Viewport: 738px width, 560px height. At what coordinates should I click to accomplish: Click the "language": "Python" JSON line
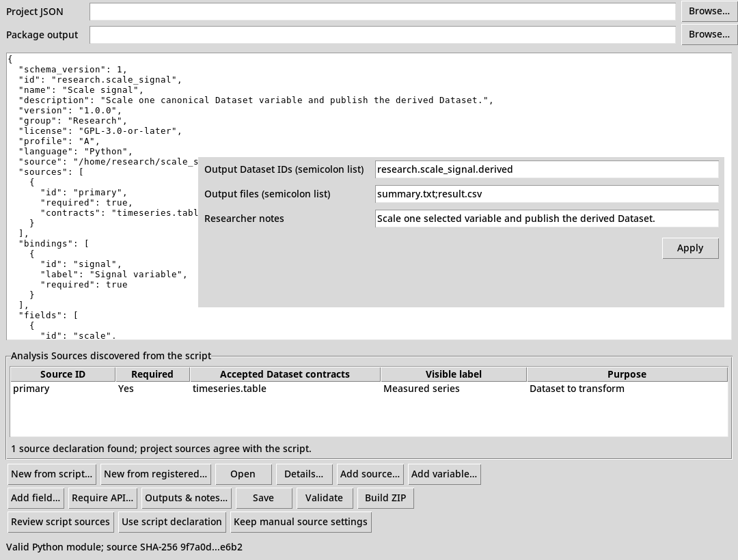[76, 152]
